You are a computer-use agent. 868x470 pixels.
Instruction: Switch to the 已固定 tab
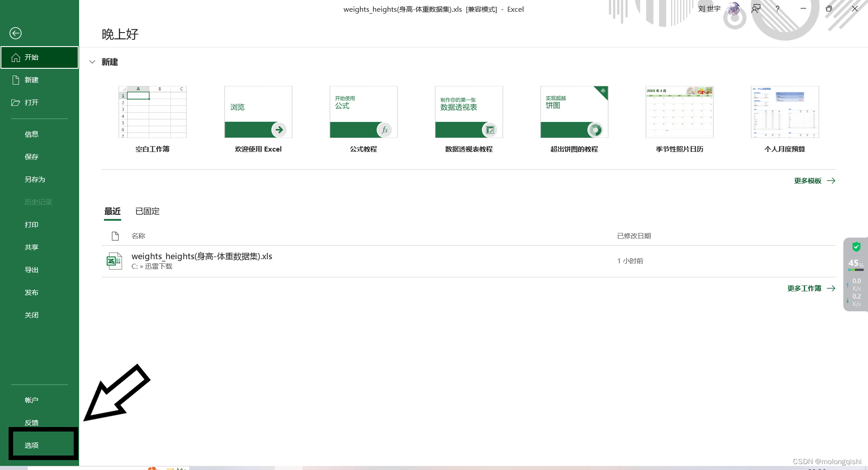pos(147,211)
